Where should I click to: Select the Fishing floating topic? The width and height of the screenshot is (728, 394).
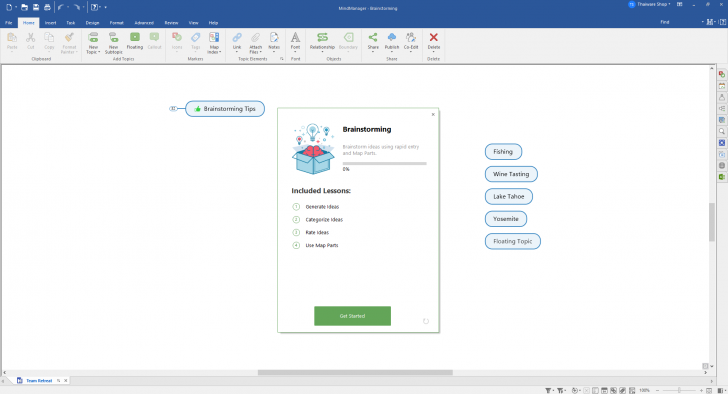click(x=503, y=152)
